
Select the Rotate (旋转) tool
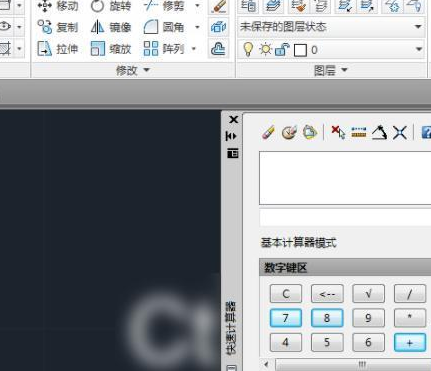point(111,6)
